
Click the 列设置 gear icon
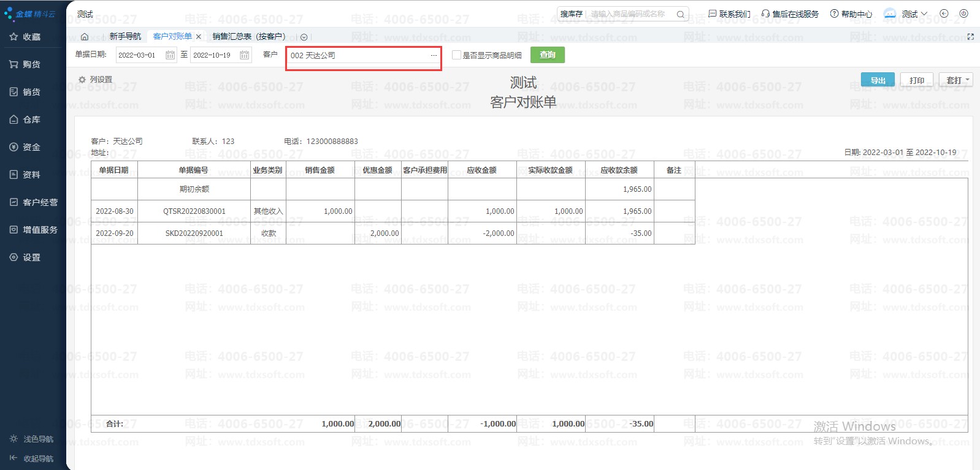coord(82,80)
